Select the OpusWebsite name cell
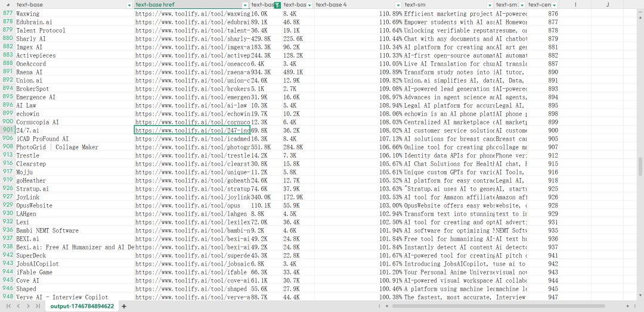The image size is (644, 312). (x=75, y=205)
